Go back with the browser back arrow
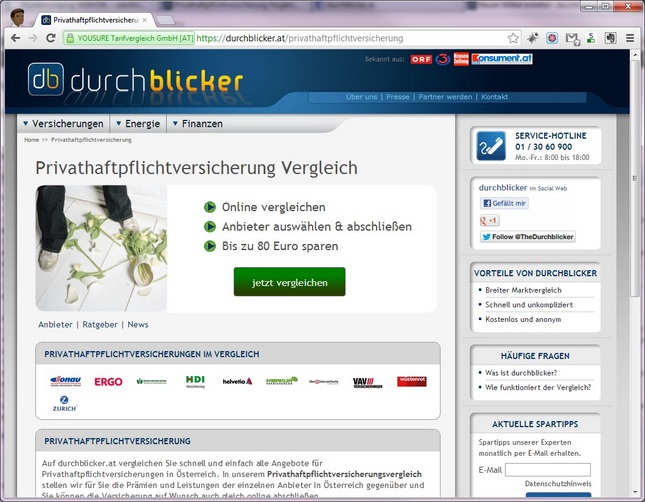The width and height of the screenshot is (645, 502). pos(15,38)
